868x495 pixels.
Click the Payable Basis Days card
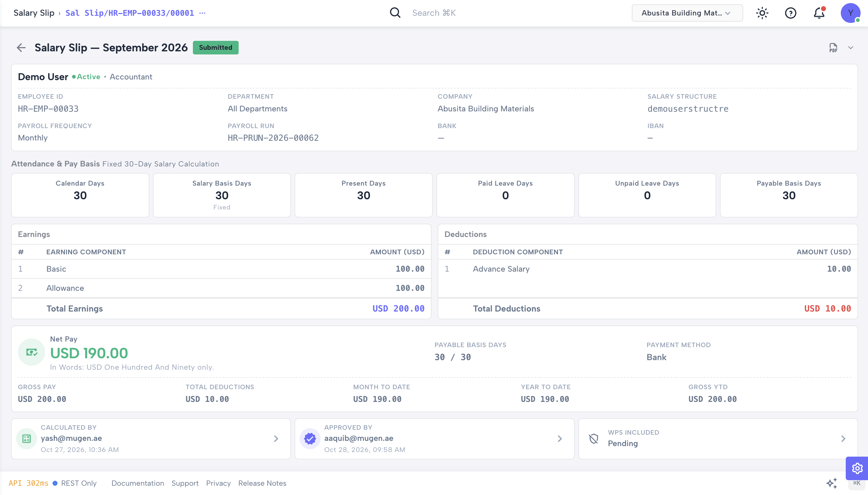click(789, 195)
